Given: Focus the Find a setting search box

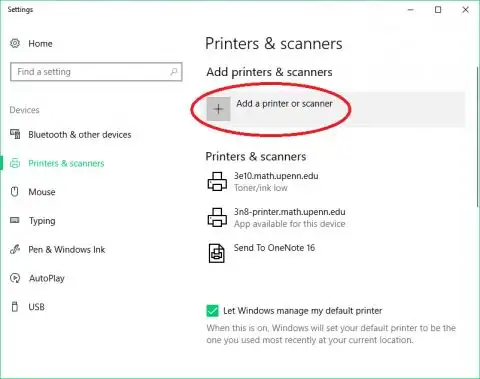Looking at the screenshot, I should pos(96,72).
